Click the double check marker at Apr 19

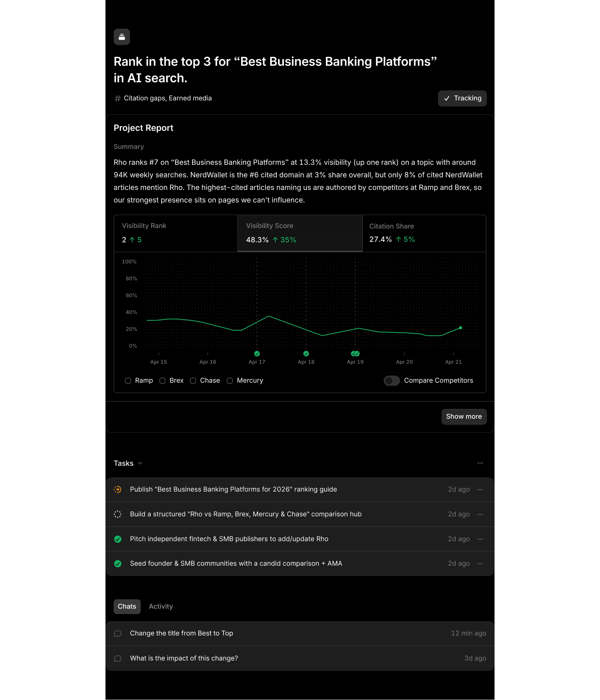click(x=355, y=354)
